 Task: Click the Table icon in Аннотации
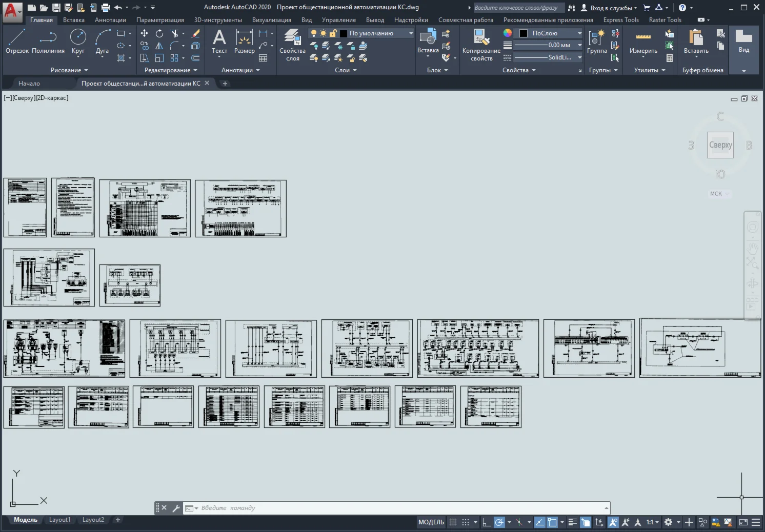[x=263, y=58]
